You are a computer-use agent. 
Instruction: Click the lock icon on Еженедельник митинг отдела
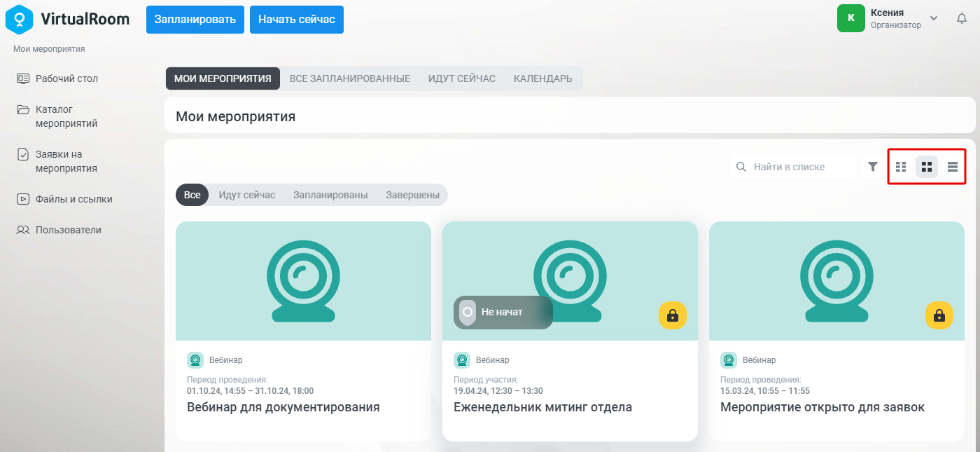673,315
